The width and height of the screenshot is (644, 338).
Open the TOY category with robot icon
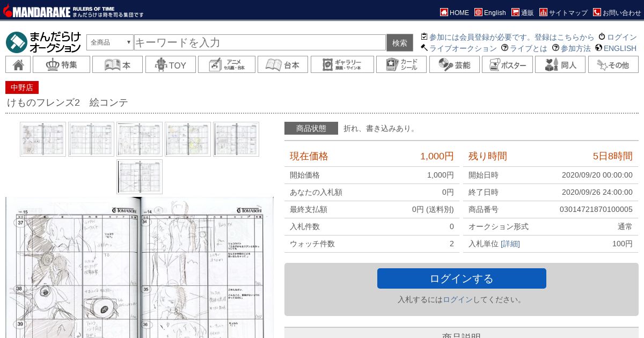tap(170, 65)
